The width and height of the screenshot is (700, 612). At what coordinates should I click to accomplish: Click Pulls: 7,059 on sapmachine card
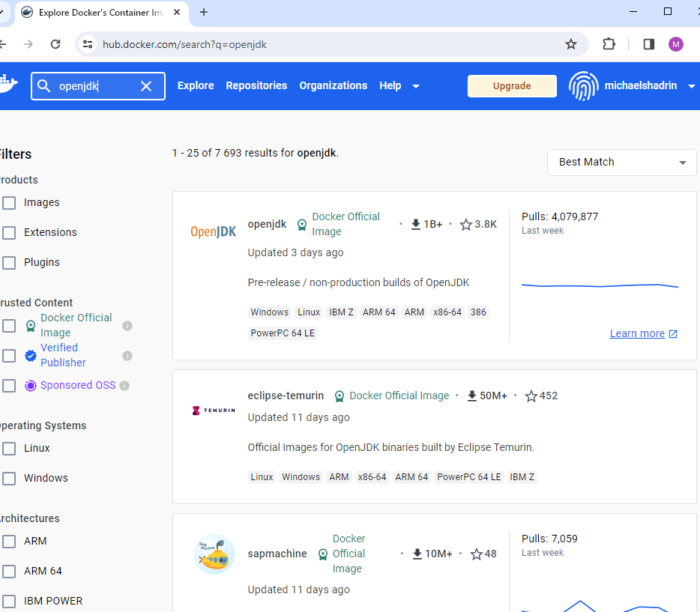(549, 539)
